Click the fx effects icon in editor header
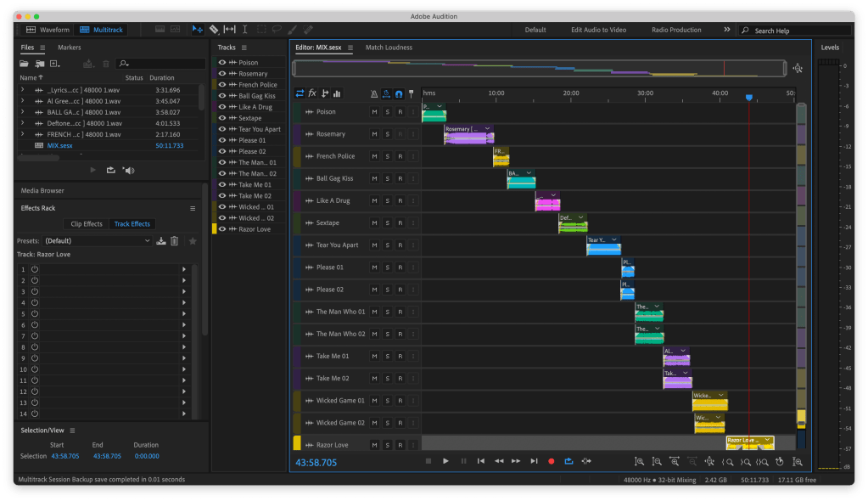 tap(312, 93)
